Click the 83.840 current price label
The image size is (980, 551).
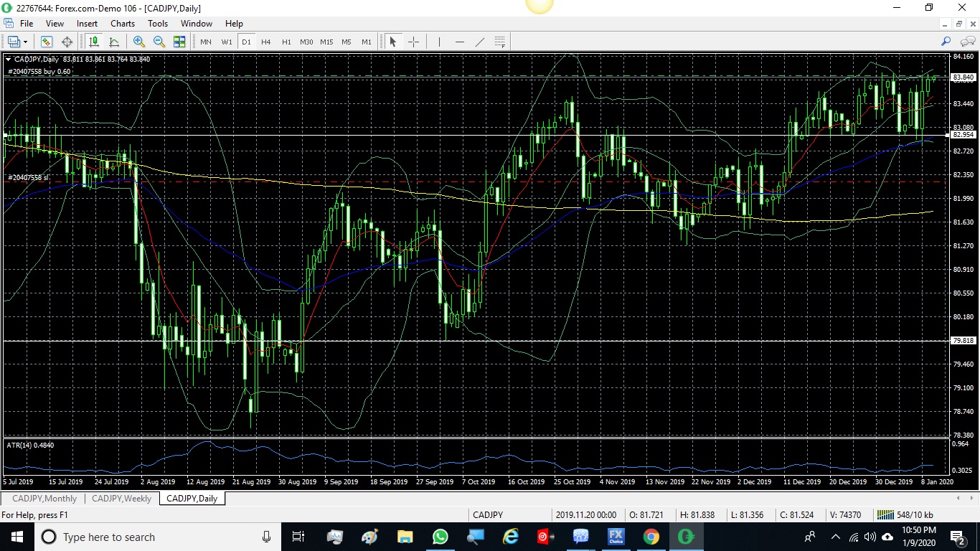coord(963,77)
